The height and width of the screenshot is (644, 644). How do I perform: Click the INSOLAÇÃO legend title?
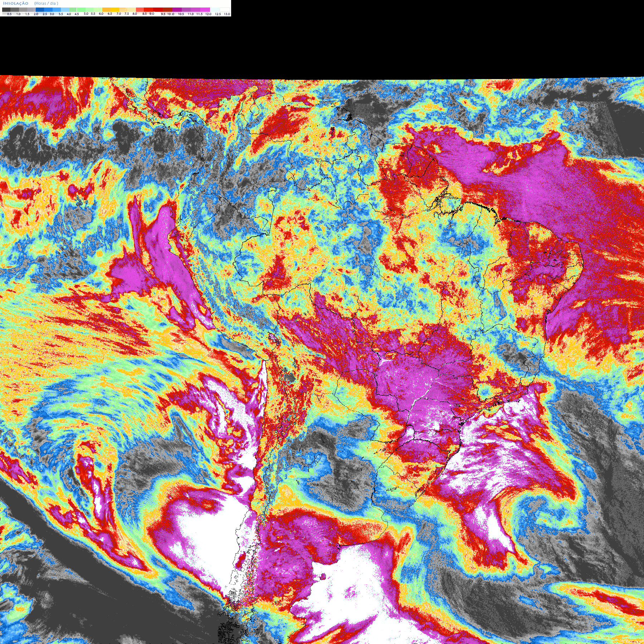pyautogui.click(x=16, y=3)
